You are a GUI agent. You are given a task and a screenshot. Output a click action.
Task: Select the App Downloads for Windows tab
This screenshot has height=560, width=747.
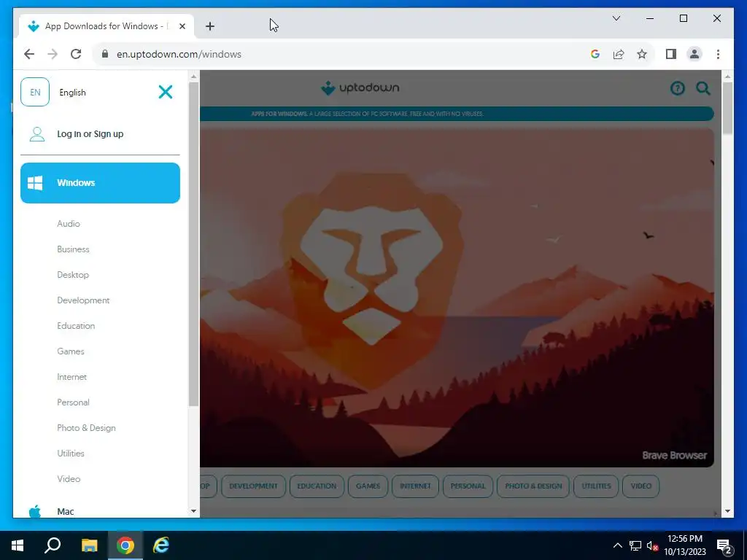click(107, 26)
